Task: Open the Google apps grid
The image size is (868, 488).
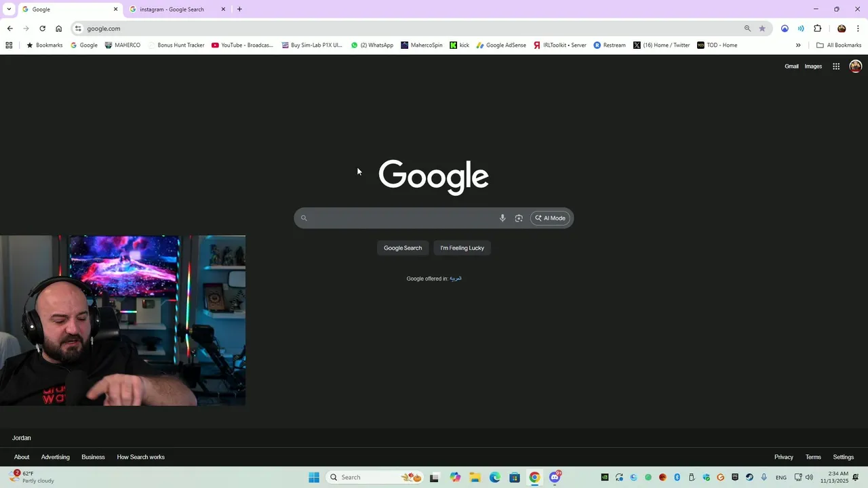Action: (x=836, y=66)
